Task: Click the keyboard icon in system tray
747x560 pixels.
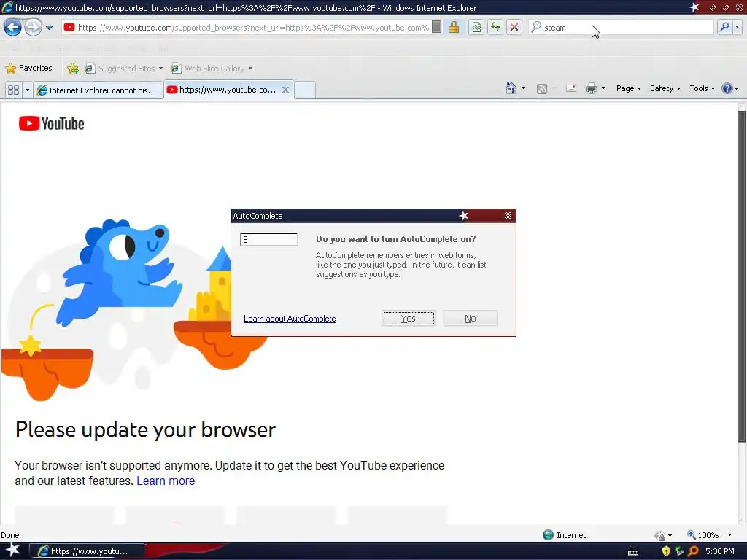Action: coord(633,552)
